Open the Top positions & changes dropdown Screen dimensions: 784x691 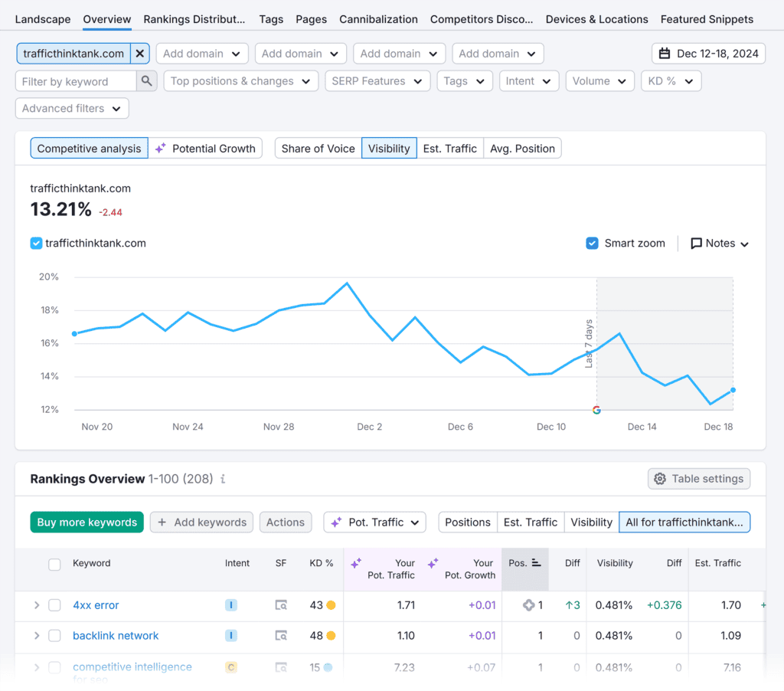240,81
